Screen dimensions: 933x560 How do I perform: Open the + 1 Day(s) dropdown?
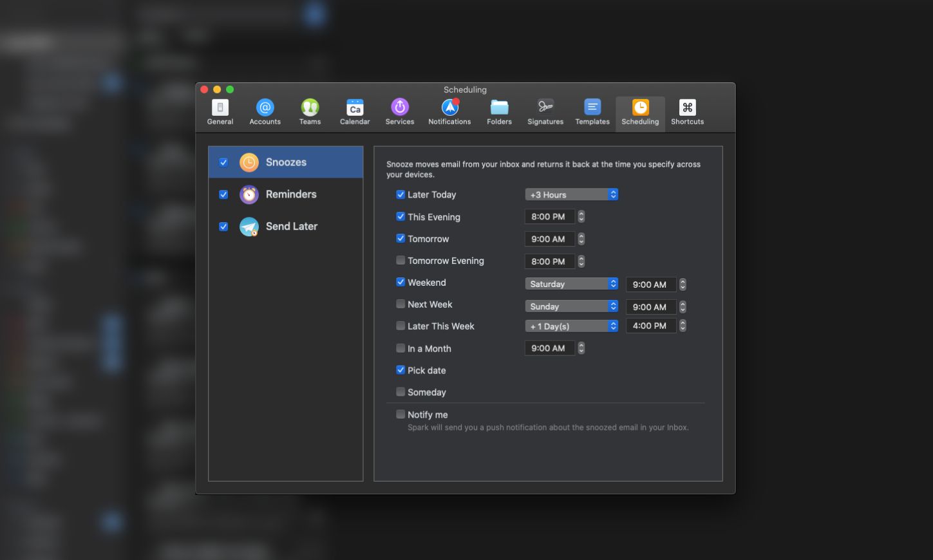[571, 326]
